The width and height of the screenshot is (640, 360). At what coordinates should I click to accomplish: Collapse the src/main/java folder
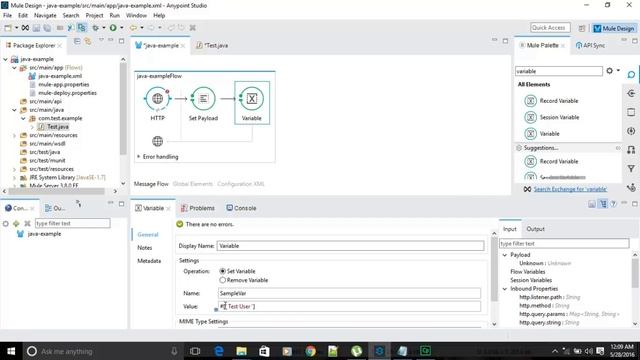14,110
